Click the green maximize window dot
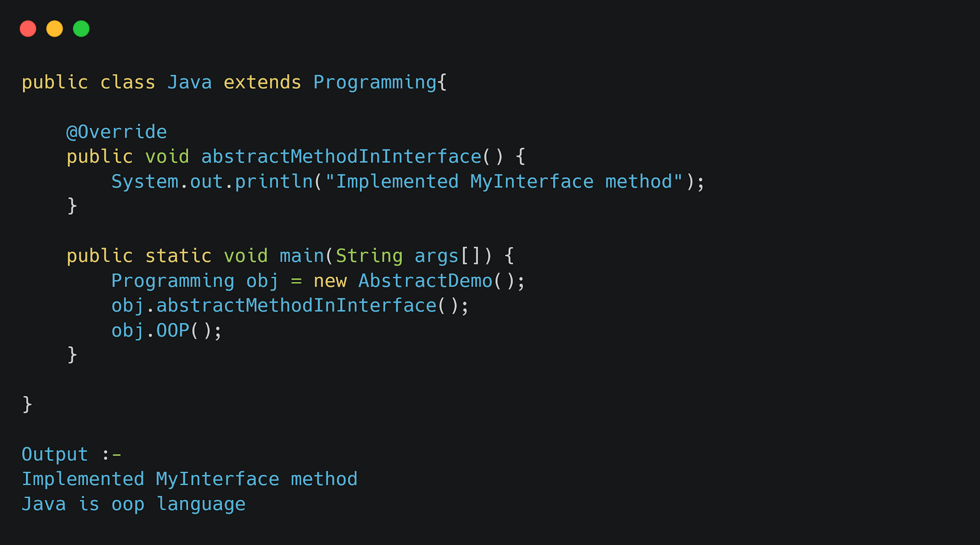 [81, 29]
